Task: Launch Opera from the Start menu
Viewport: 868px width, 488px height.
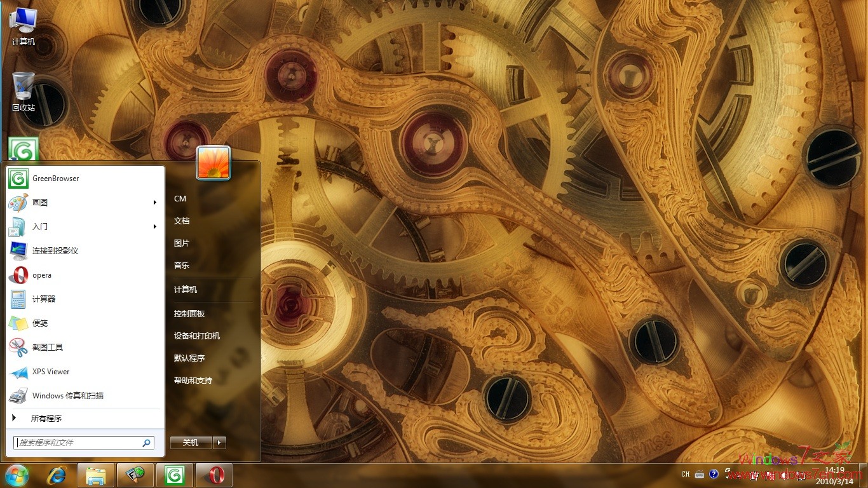Action: click(42, 274)
